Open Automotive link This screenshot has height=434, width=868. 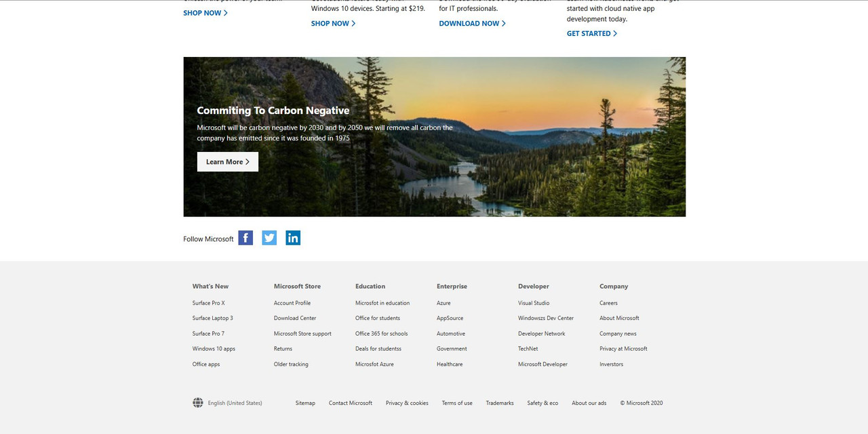pyautogui.click(x=451, y=334)
